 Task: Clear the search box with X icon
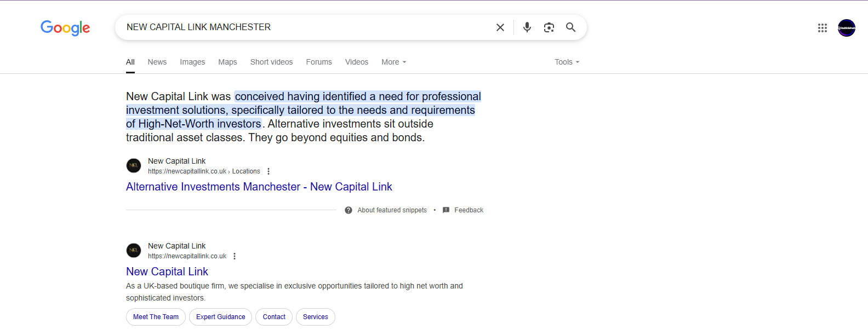tap(500, 27)
